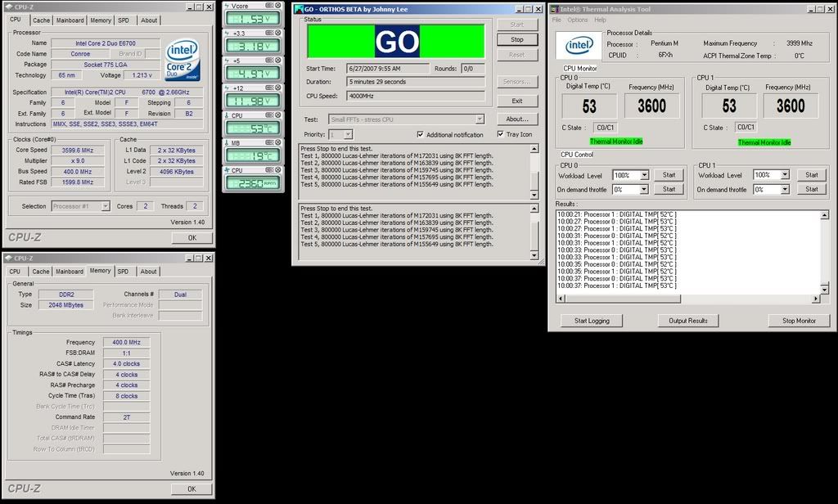Click Output Results button
This screenshot has width=838, height=504.
687,321
